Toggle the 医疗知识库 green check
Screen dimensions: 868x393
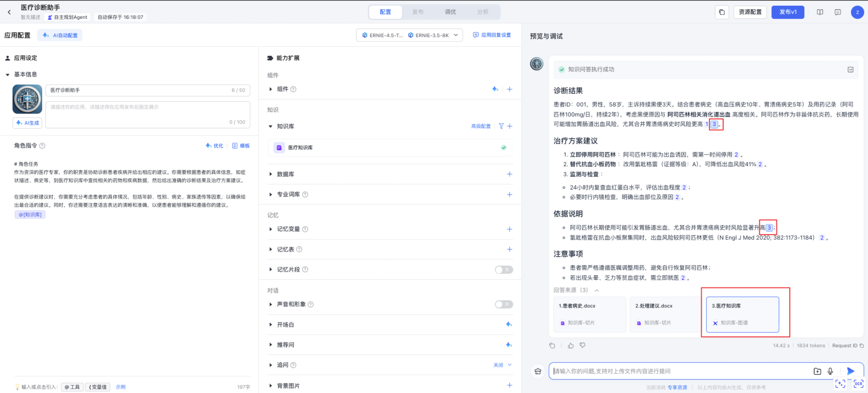(x=503, y=148)
